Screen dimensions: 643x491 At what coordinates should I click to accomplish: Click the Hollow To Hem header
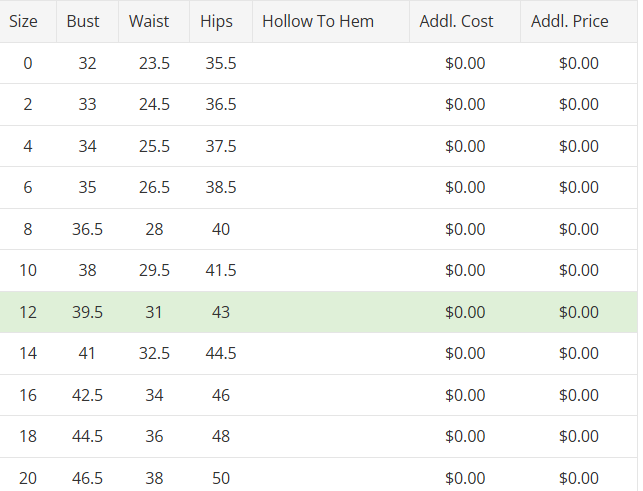[x=318, y=21]
